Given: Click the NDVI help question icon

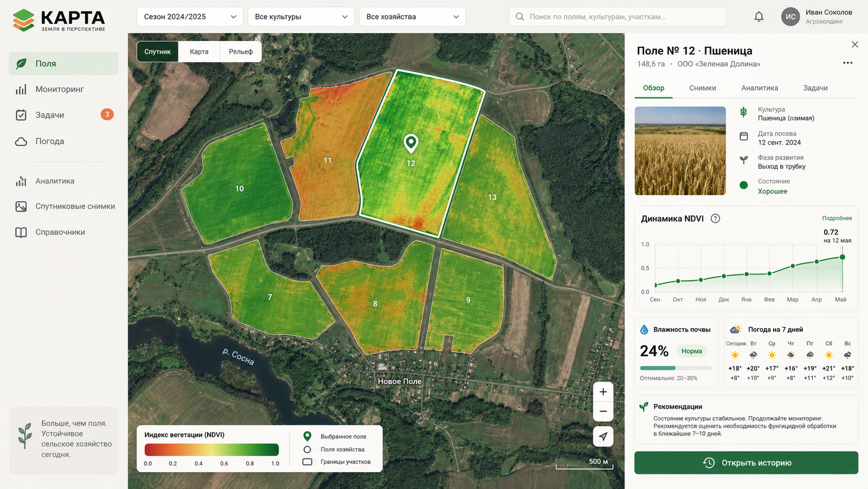Looking at the screenshot, I should tap(715, 218).
